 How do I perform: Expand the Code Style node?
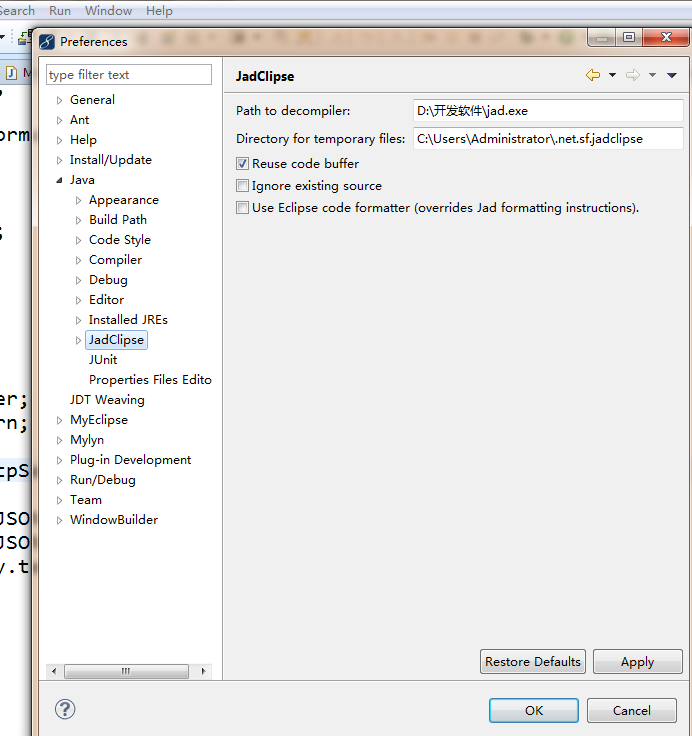click(78, 240)
